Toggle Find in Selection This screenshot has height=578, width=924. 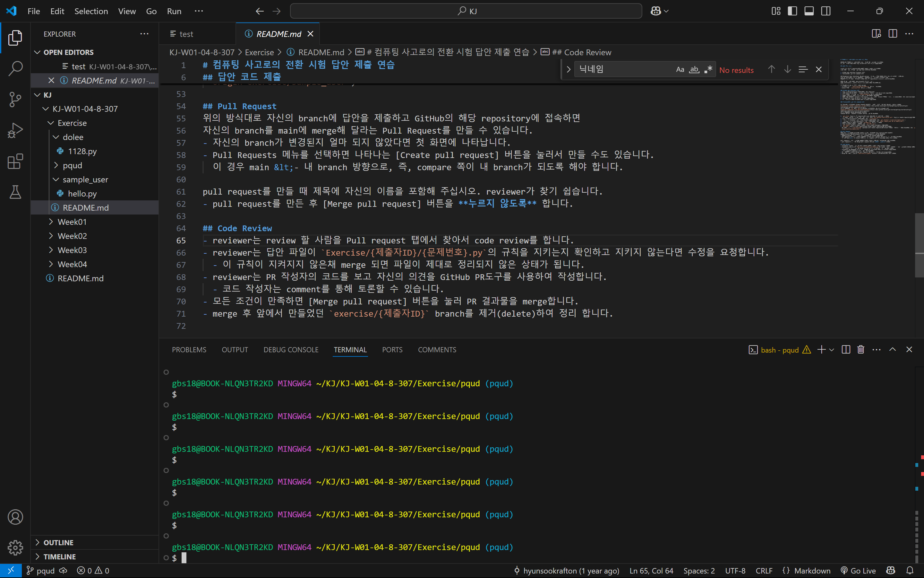(x=803, y=69)
